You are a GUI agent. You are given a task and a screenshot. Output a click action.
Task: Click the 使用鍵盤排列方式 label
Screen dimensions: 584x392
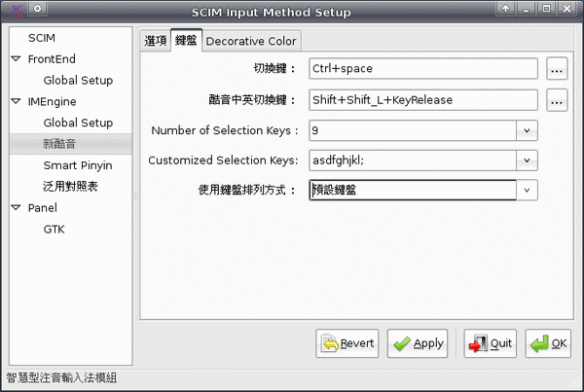(246, 191)
